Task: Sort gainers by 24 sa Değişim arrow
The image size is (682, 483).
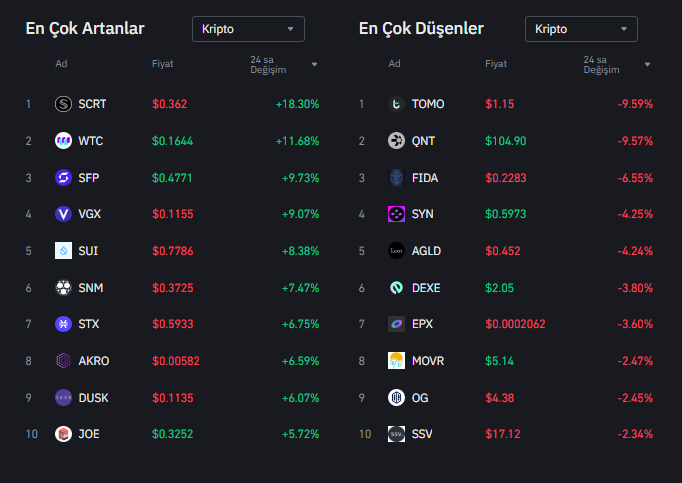Action: (314, 64)
